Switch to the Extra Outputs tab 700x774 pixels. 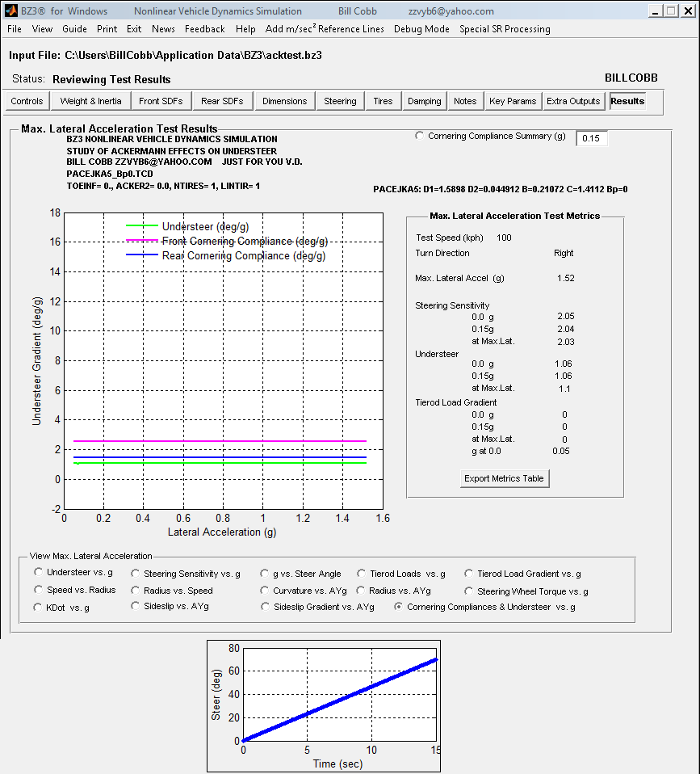point(574,101)
